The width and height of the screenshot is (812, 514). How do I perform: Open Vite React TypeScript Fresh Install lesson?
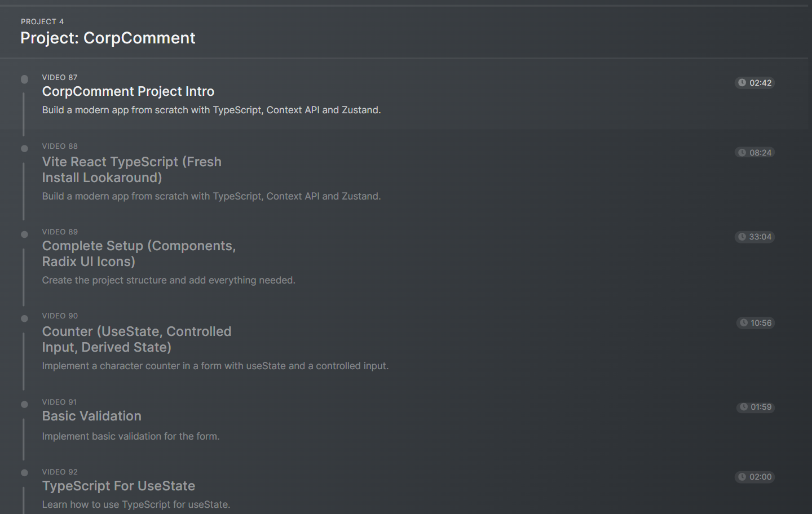coord(131,170)
